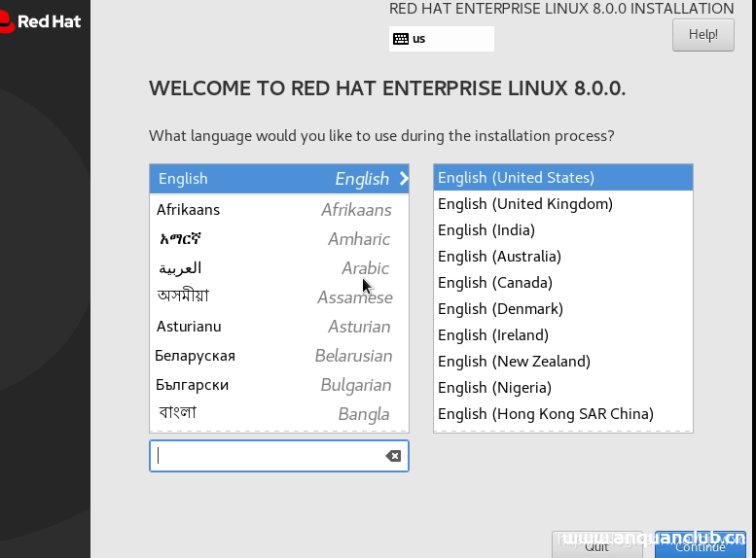The width and height of the screenshot is (756, 558).
Task: Quit the installation
Action: pyautogui.click(x=596, y=545)
